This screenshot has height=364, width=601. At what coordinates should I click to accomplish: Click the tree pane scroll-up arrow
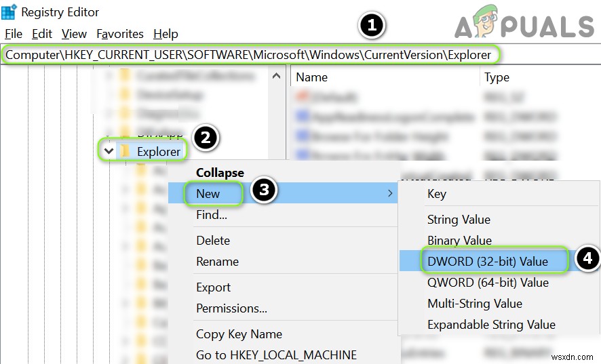coord(276,76)
